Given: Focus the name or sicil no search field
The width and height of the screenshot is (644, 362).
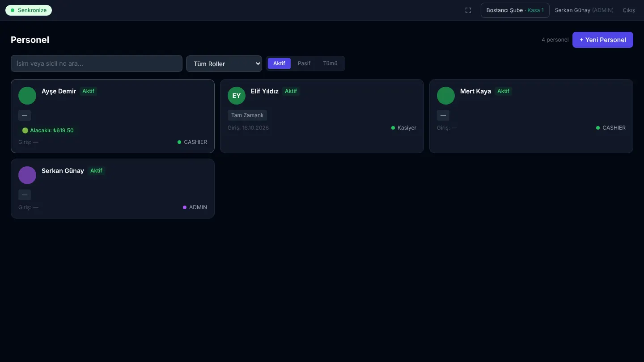Looking at the screenshot, I should click(97, 63).
